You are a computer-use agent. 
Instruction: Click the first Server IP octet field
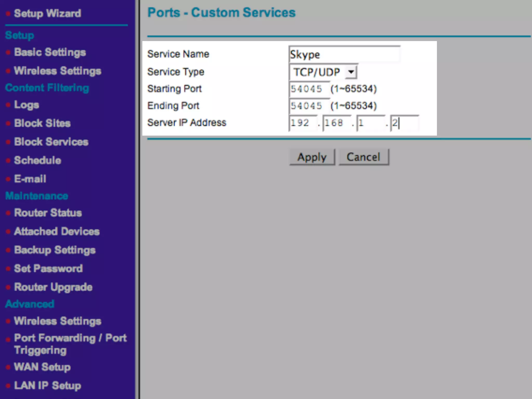[x=303, y=123]
